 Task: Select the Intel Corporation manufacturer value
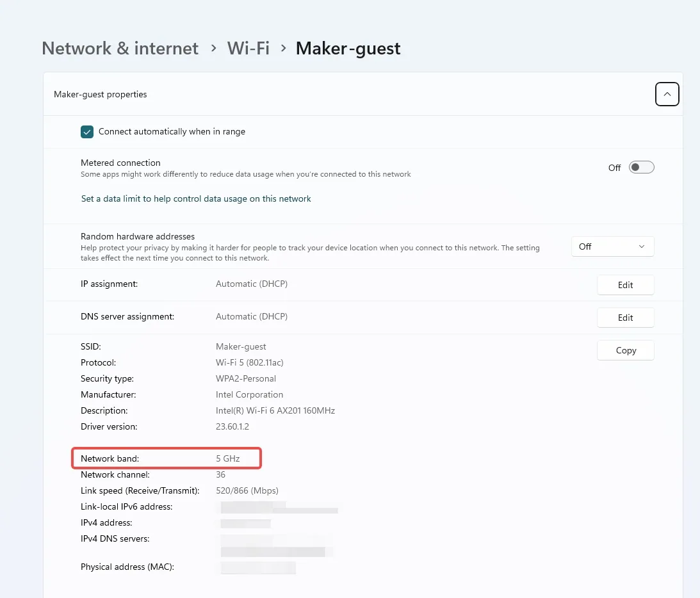click(250, 394)
